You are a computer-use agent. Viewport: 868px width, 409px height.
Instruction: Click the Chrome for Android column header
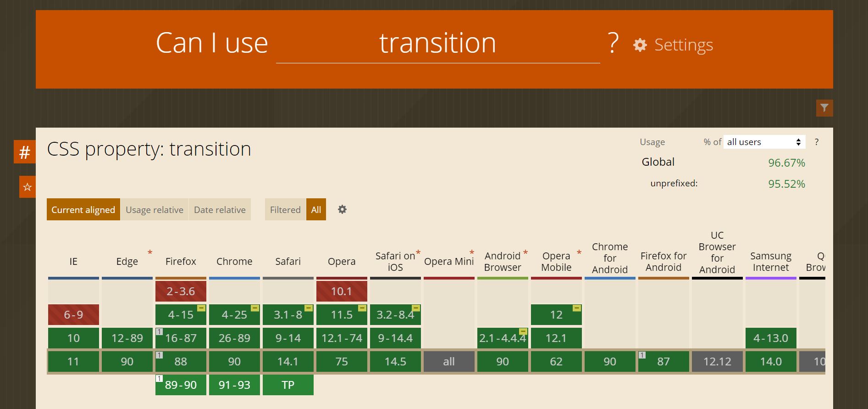610,258
